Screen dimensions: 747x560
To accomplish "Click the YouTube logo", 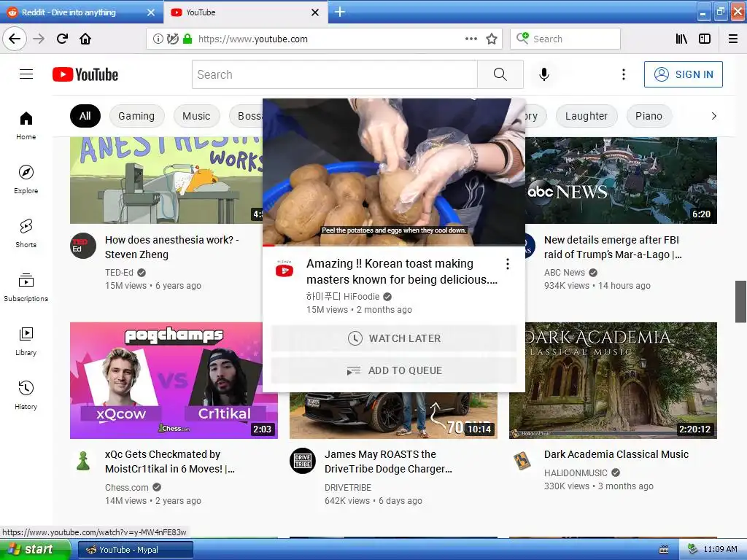I will 85,75.
